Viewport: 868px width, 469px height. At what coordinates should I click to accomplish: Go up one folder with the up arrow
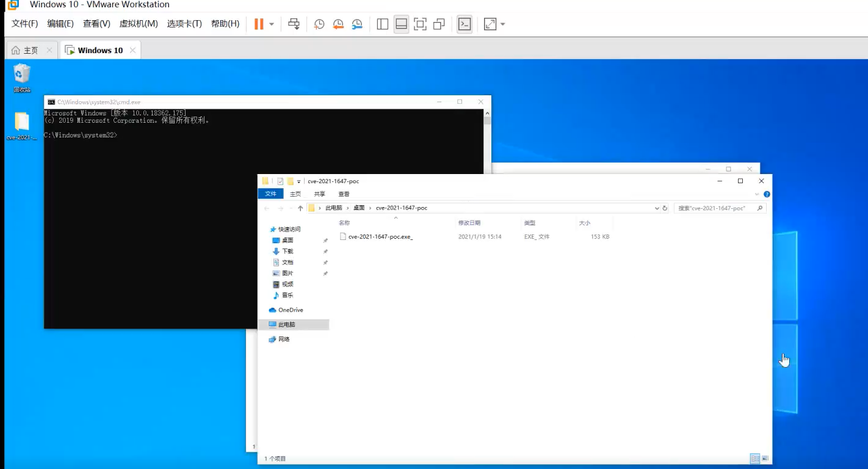300,208
